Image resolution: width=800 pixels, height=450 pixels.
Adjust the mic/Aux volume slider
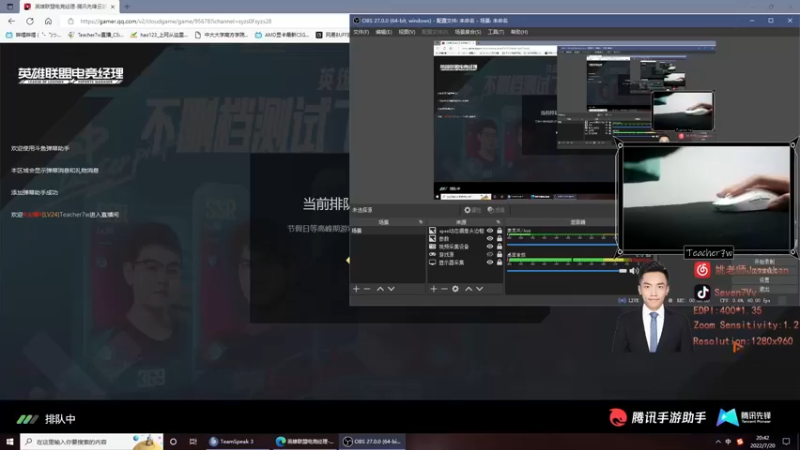561,245
